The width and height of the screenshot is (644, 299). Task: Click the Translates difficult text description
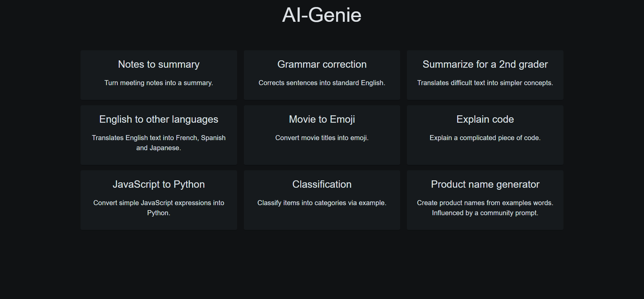(485, 83)
